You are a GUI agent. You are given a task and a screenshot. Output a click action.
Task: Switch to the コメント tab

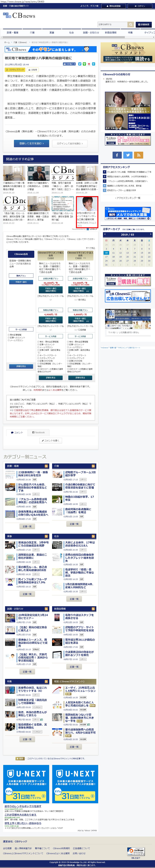(x=17, y=432)
